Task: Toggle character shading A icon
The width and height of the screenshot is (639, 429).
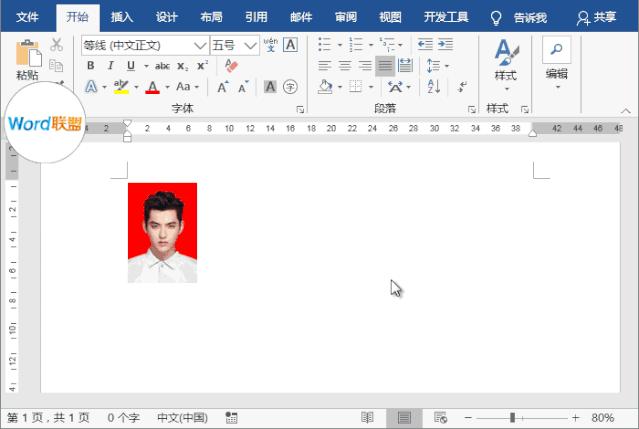Action: 270,87
